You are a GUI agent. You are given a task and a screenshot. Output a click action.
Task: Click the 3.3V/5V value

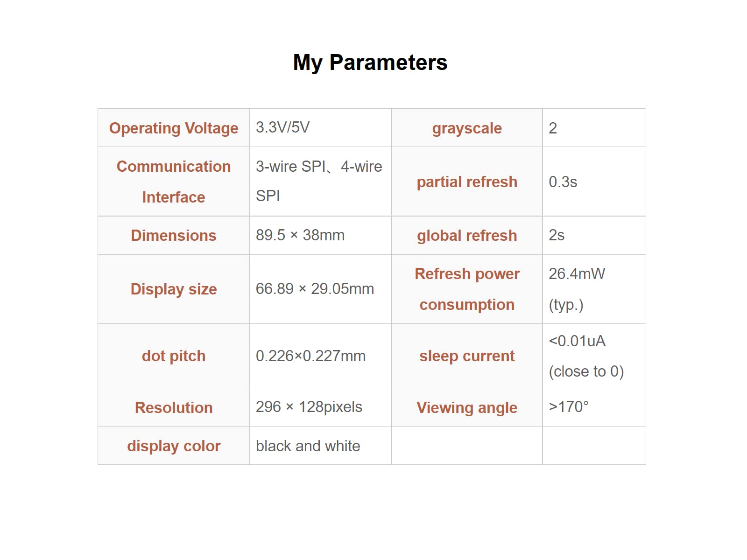click(282, 127)
